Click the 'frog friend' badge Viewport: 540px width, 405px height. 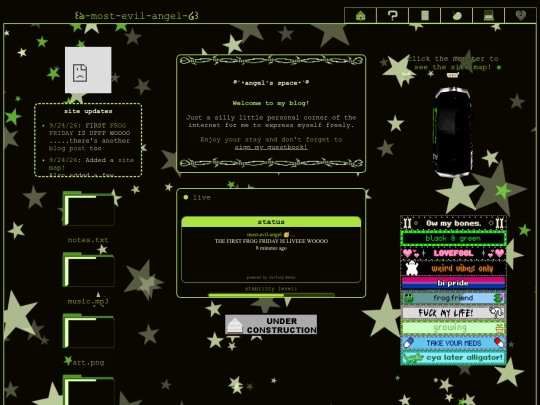pos(453,298)
